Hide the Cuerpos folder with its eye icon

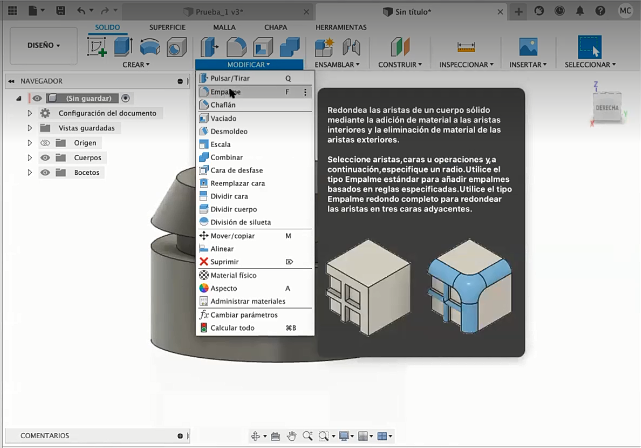coord(44,158)
